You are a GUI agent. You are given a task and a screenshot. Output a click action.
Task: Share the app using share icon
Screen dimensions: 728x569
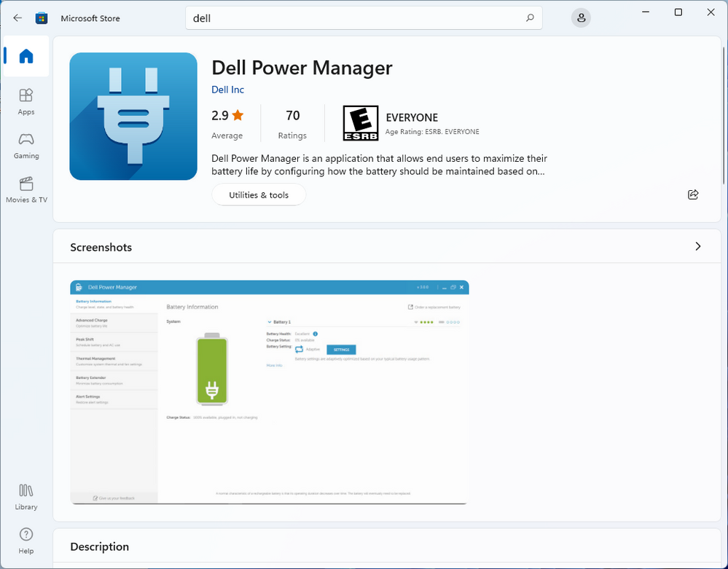pos(693,195)
